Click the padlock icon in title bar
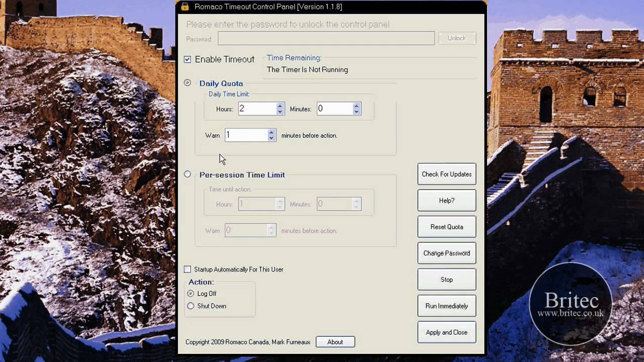The image size is (644, 362). coord(185,7)
